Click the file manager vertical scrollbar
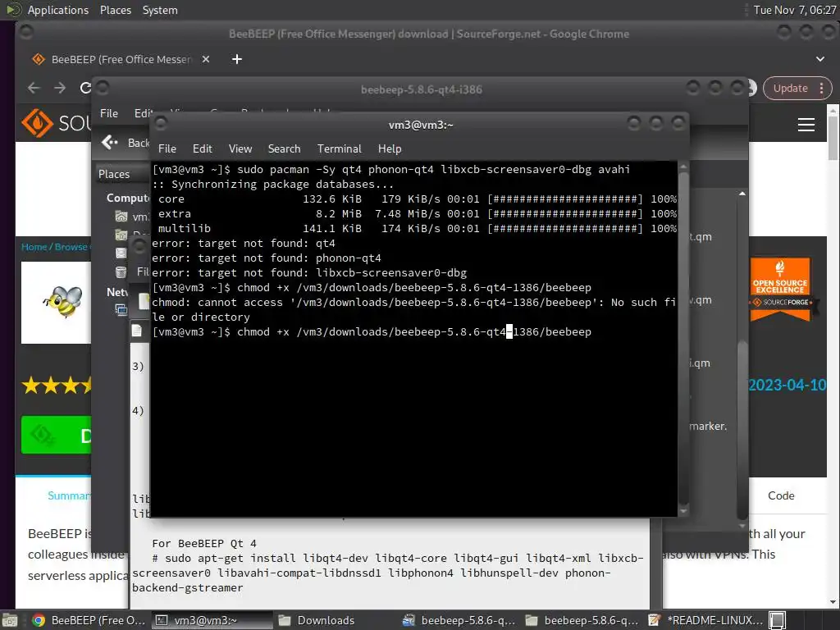The width and height of the screenshot is (840, 630). point(742,428)
